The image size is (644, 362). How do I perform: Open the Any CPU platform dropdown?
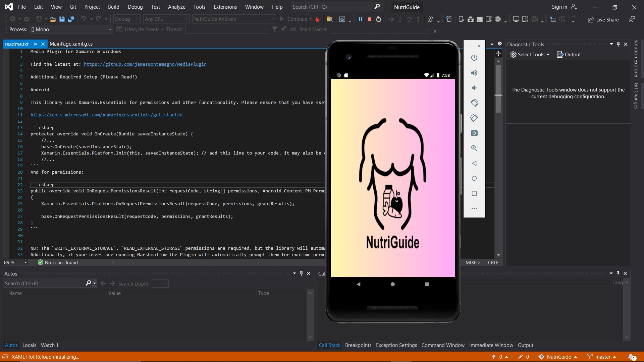166,19
